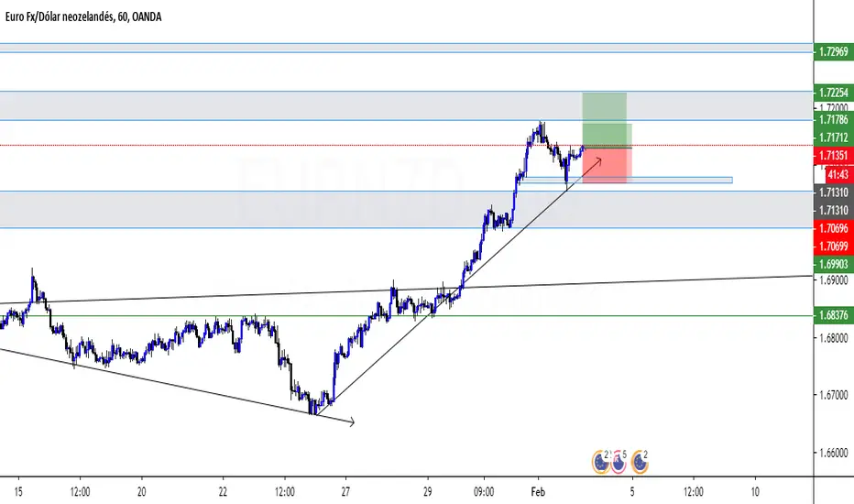
Task: Click the 10 date on time axis
Action: 755,492
